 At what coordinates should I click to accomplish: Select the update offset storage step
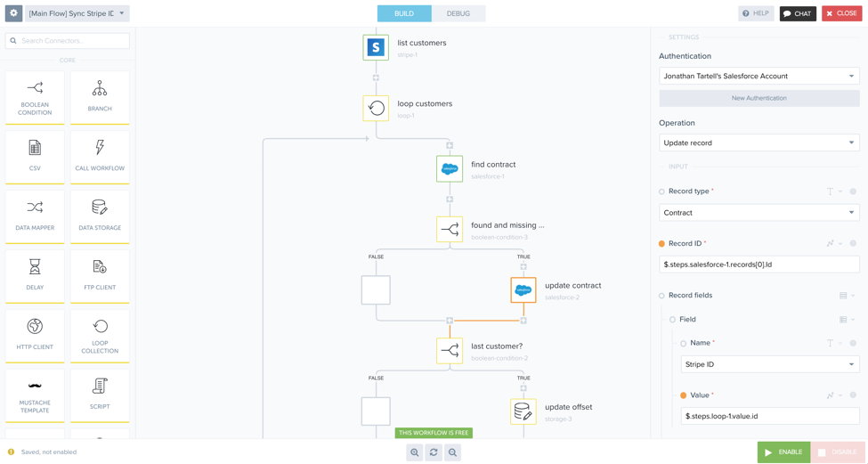523,411
